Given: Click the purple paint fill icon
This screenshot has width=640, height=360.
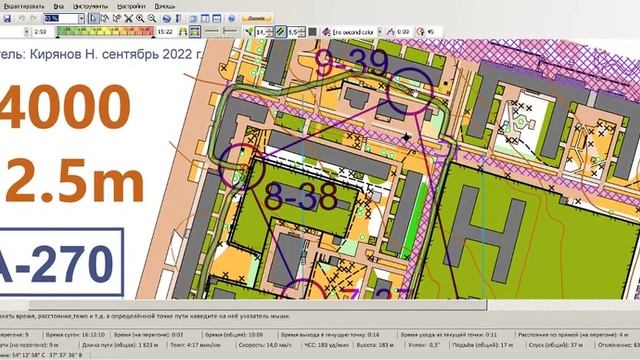Looking at the screenshot, I should 326,31.
